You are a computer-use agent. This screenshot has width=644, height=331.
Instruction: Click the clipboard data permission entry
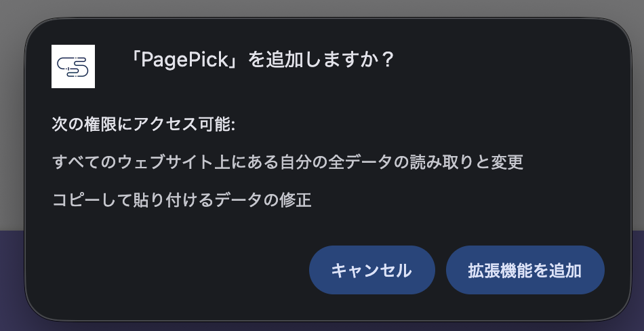[182, 201]
